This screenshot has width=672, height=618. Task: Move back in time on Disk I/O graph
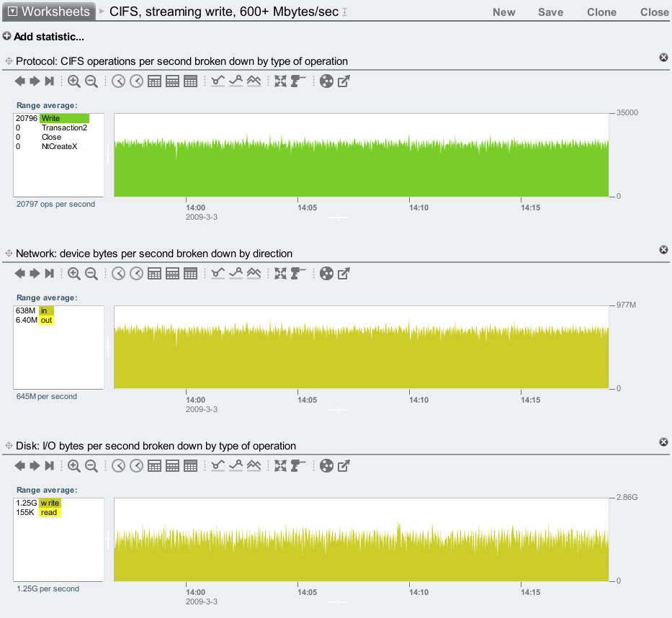point(20,466)
